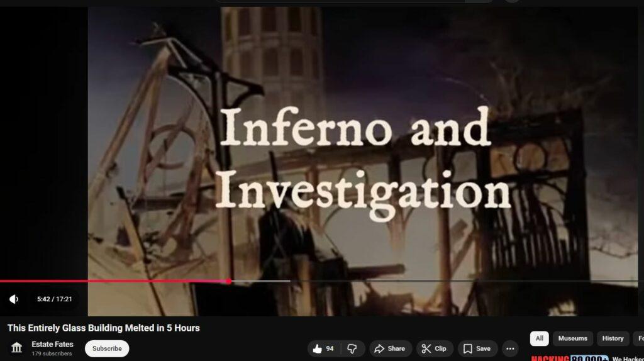Create a clip with the Clip button

pyautogui.click(x=434, y=348)
